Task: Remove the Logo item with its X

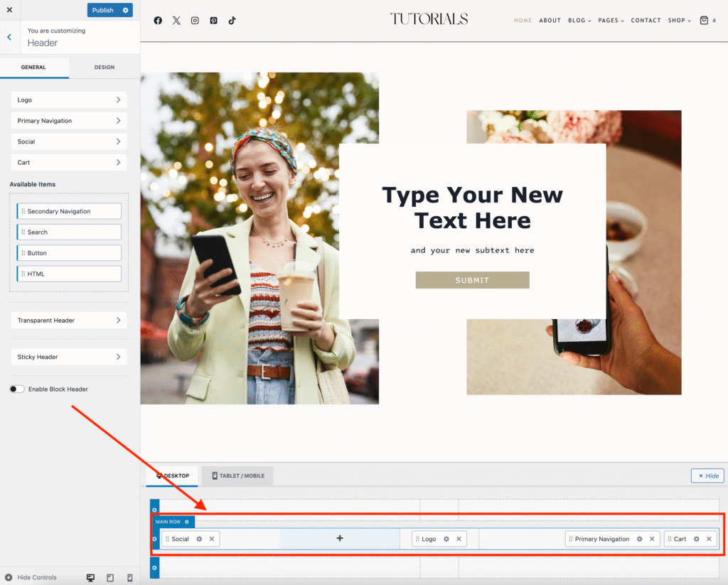Action: [459, 539]
